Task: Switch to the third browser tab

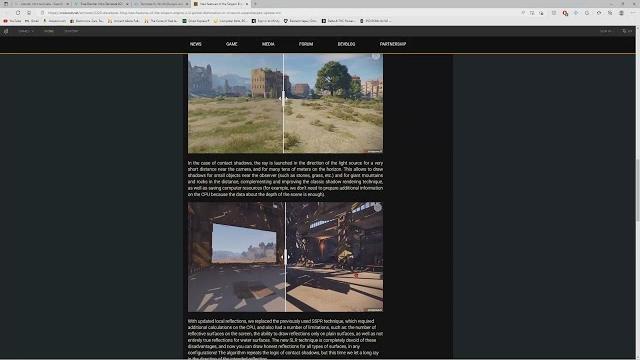Action: 161,4
